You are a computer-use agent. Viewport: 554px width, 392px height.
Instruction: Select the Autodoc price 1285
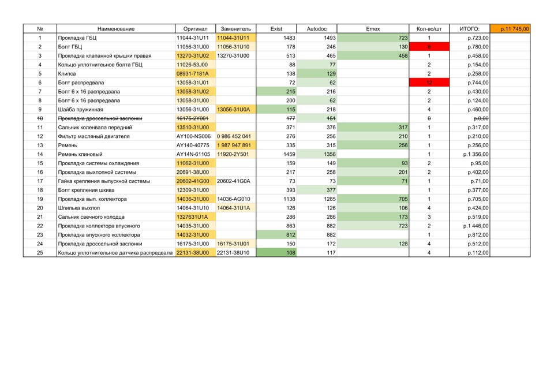[x=317, y=199]
